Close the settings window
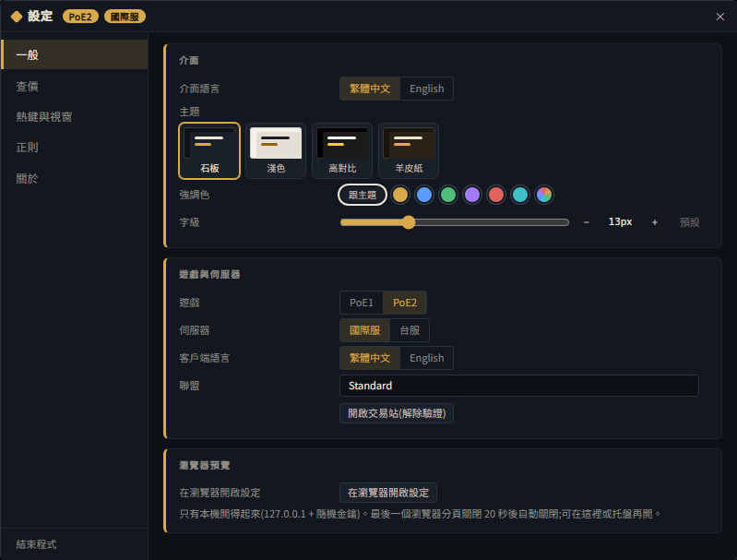The image size is (737, 560). coord(719,17)
